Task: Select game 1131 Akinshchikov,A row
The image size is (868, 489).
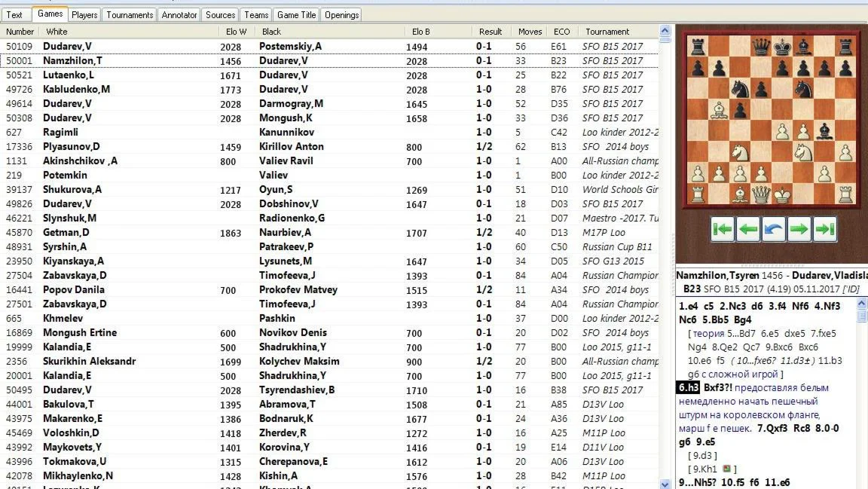Action: pyautogui.click(x=329, y=161)
